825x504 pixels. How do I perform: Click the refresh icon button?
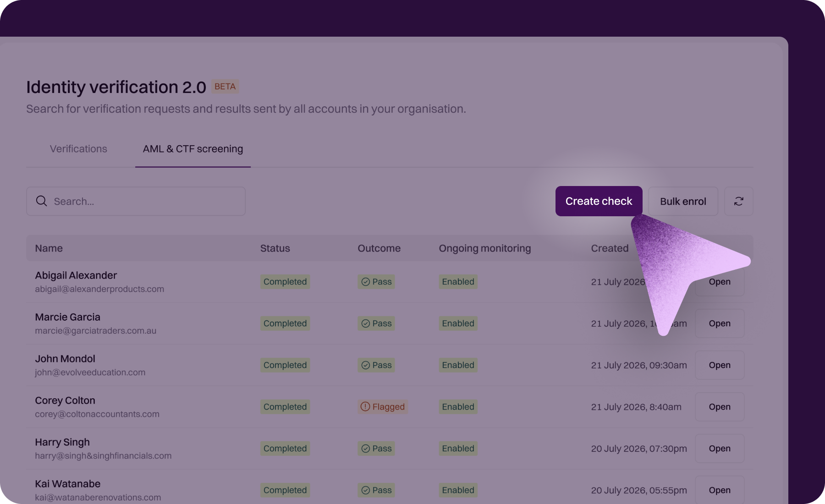click(738, 201)
